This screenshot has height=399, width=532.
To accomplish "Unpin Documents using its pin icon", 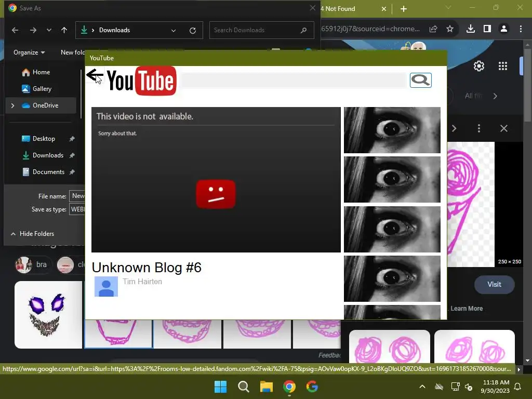I will pyautogui.click(x=72, y=171).
